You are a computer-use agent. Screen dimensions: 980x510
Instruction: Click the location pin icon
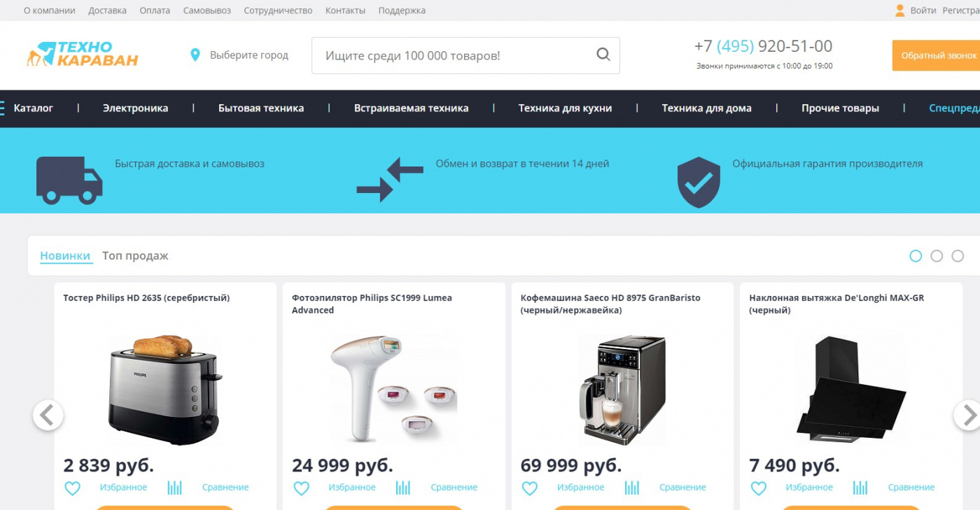pyautogui.click(x=195, y=55)
